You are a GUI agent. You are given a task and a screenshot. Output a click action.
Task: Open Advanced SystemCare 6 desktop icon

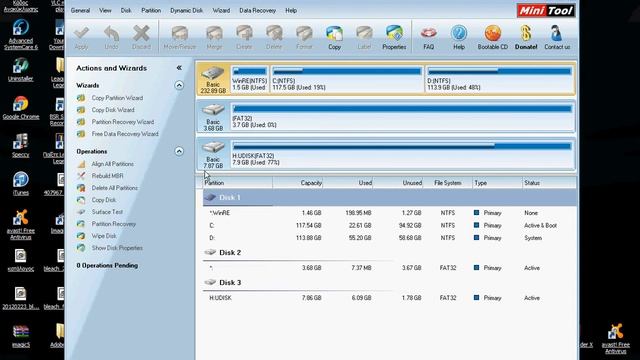click(20, 35)
